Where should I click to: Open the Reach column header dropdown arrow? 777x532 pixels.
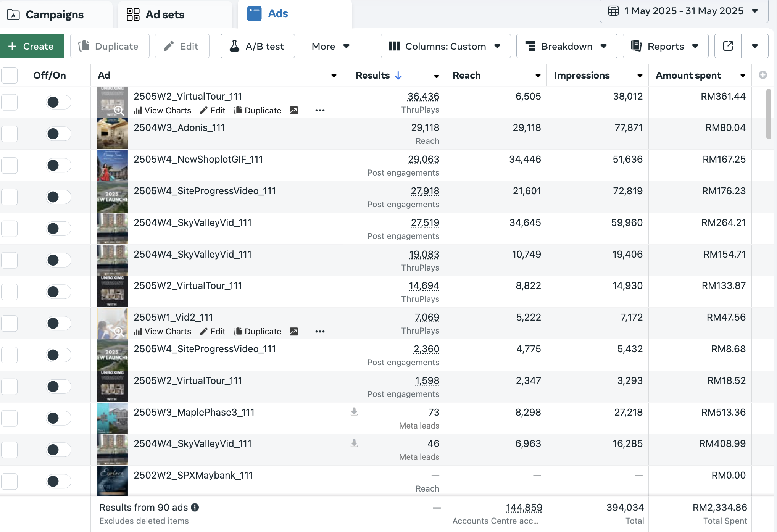tap(538, 76)
